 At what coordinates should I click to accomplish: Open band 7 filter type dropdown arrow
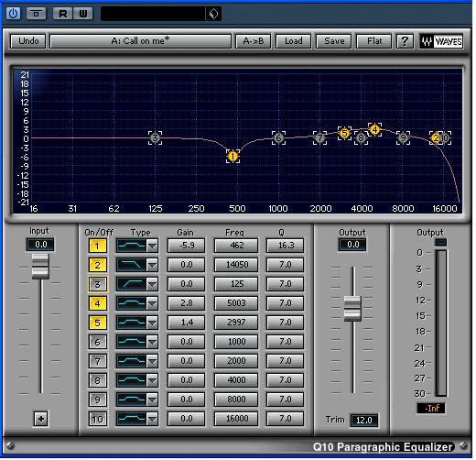152,361
